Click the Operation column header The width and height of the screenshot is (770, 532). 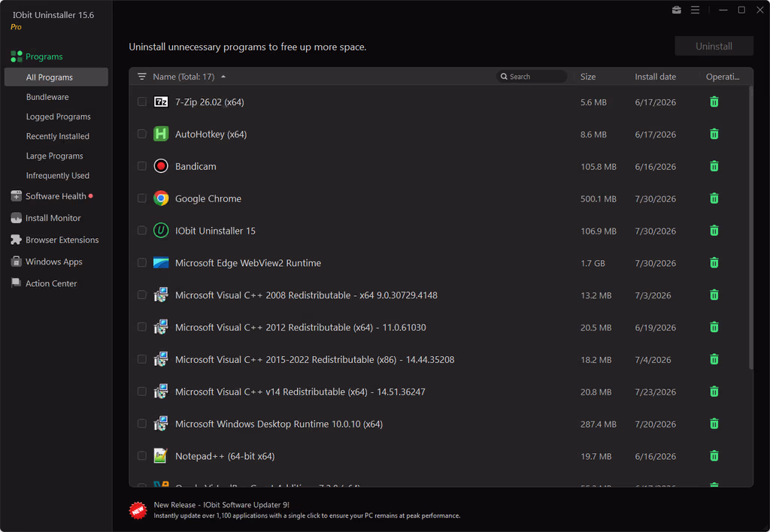coord(723,77)
